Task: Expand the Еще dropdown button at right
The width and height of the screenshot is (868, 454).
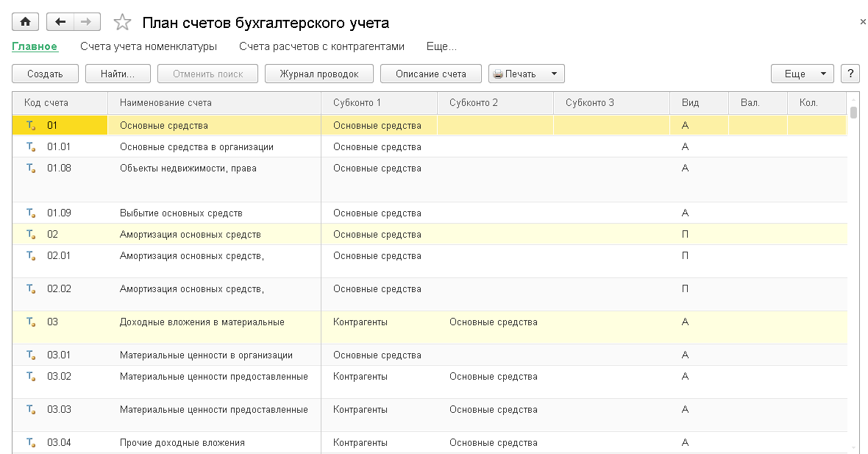Action: point(802,74)
